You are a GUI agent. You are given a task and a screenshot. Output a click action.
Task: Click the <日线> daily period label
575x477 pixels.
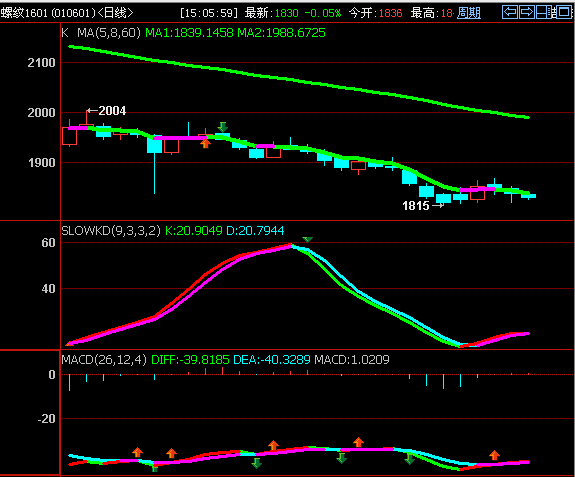(115, 13)
